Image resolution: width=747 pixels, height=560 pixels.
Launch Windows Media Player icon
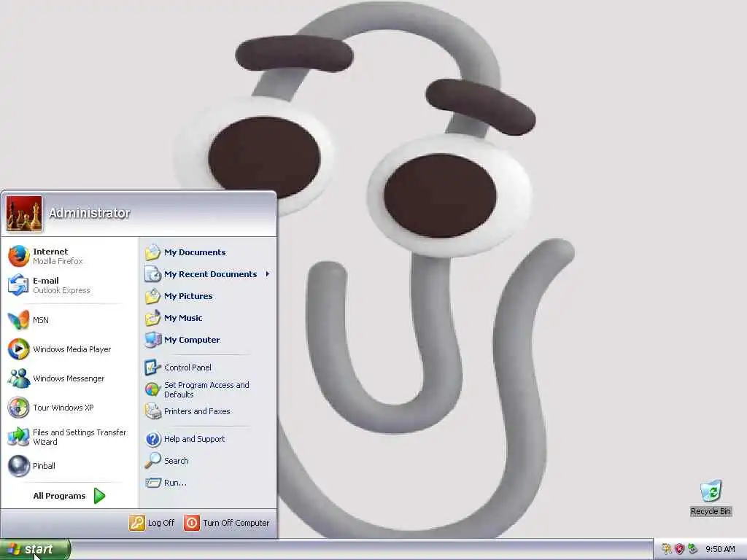point(18,349)
